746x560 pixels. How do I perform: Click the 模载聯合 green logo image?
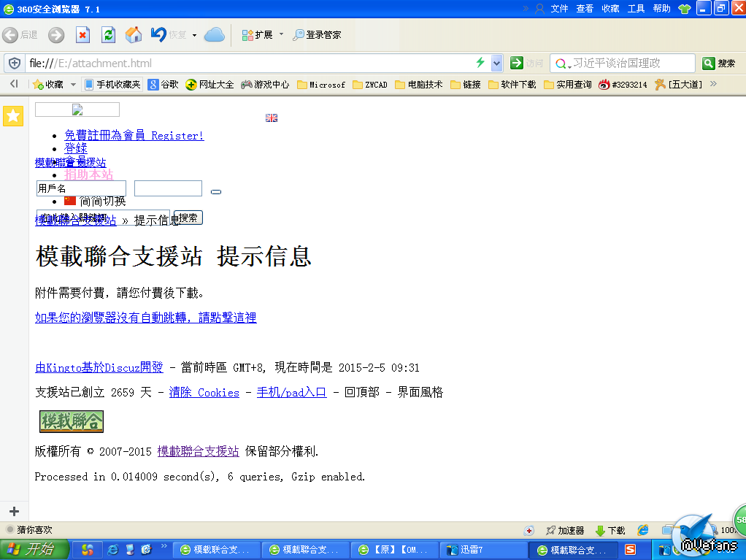(x=72, y=421)
